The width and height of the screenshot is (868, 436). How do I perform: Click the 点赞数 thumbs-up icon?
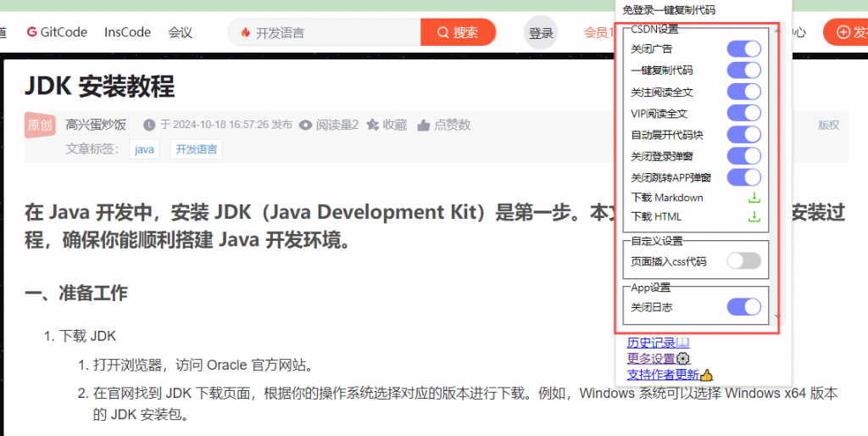(424, 125)
